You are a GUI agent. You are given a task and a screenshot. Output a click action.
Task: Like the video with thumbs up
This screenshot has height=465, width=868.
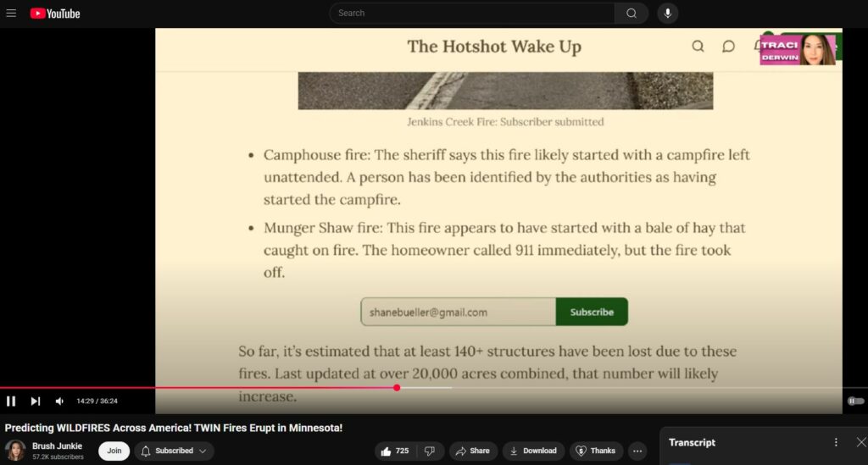point(395,451)
